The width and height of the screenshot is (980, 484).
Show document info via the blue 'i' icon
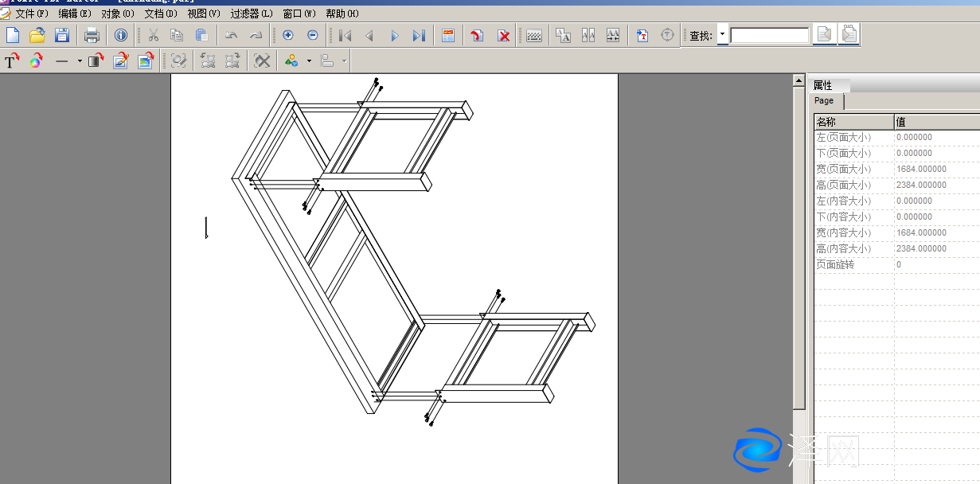(120, 35)
